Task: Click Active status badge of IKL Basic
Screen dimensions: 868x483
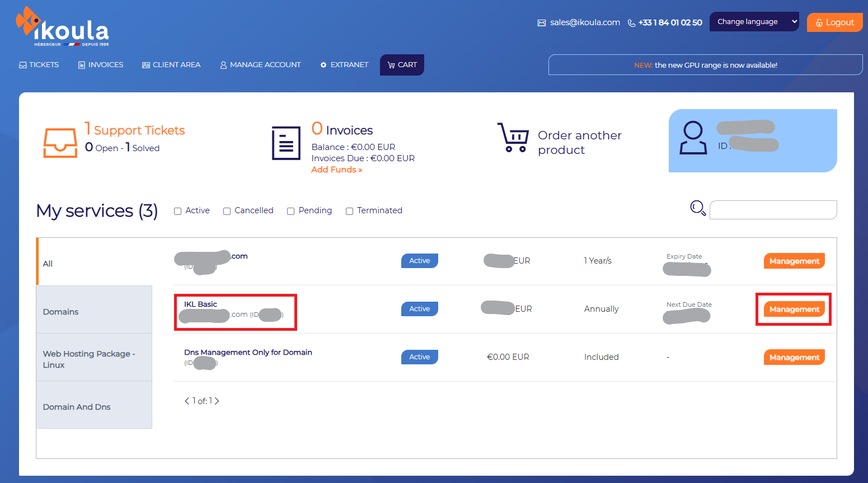Action: (x=420, y=309)
